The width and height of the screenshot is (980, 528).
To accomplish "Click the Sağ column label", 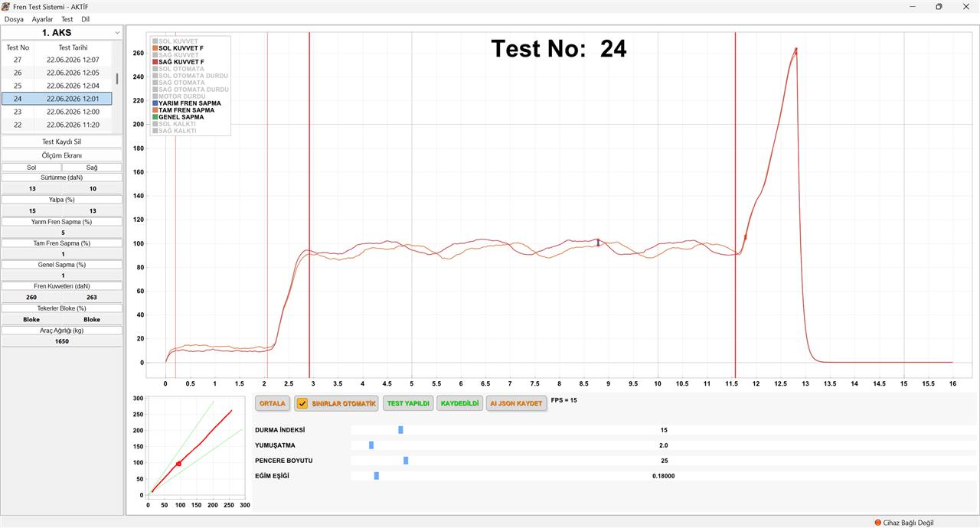I will (92, 167).
